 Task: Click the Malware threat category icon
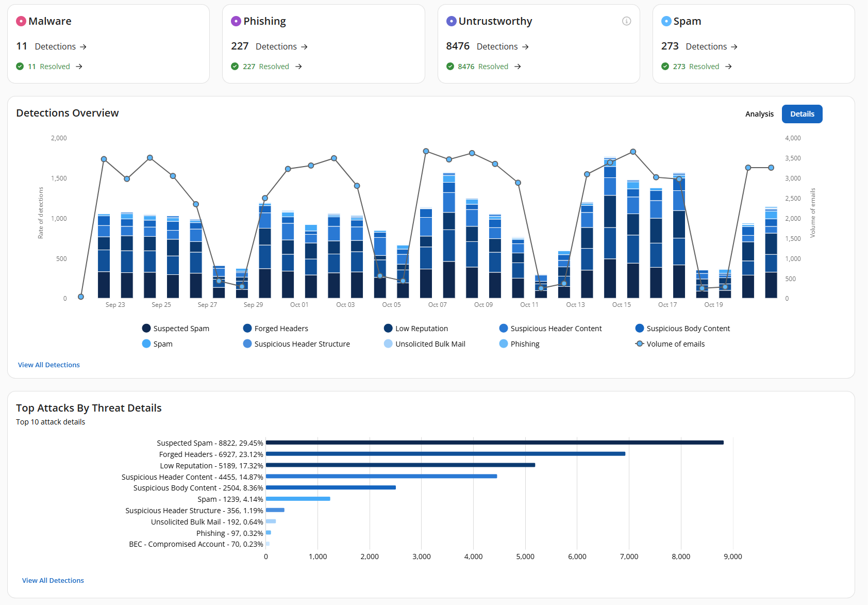21,21
